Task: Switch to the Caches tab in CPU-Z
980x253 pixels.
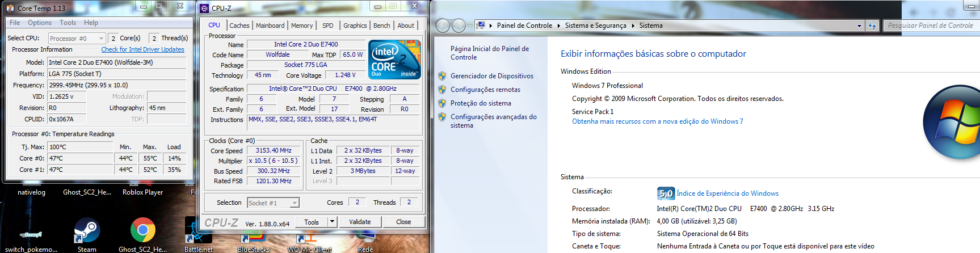Action: [x=239, y=26]
